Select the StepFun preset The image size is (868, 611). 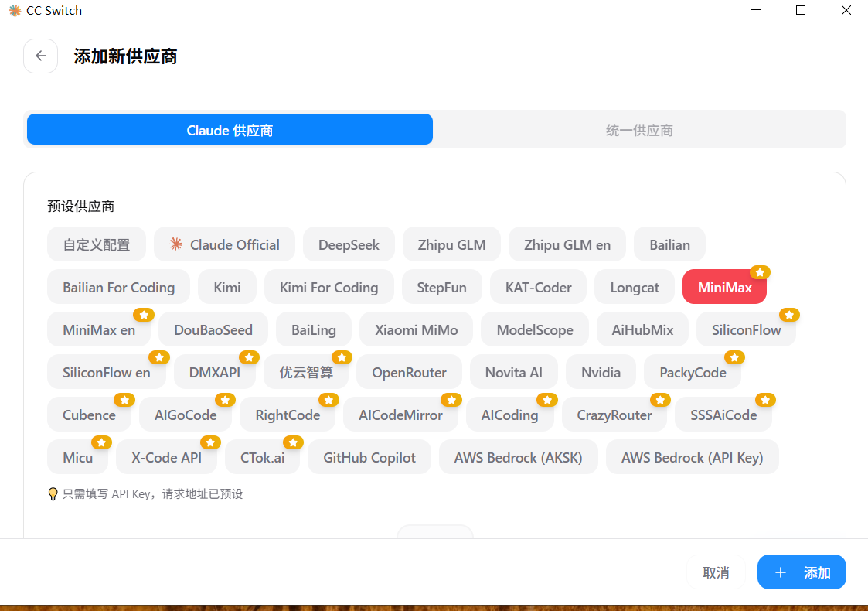pyautogui.click(x=442, y=287)
